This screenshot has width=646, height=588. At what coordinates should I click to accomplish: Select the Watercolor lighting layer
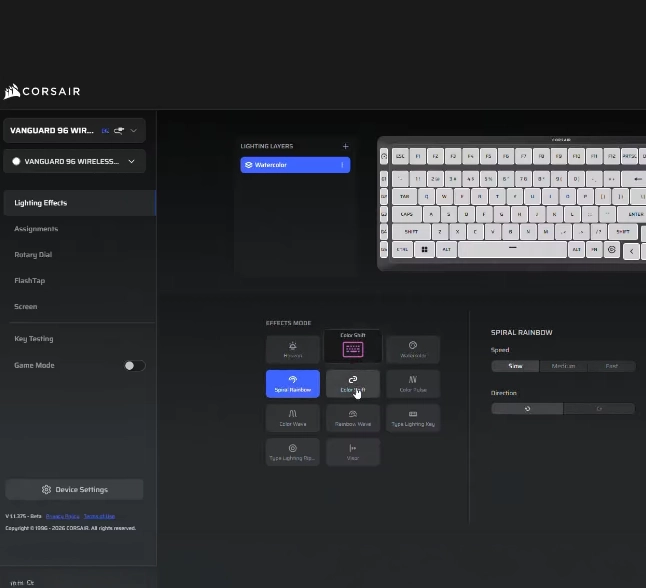(x=295, y=165)
